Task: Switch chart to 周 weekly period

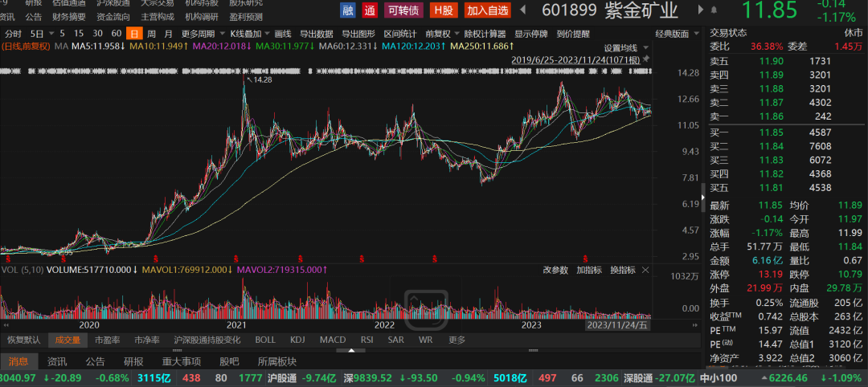Action: coord(151,34)
